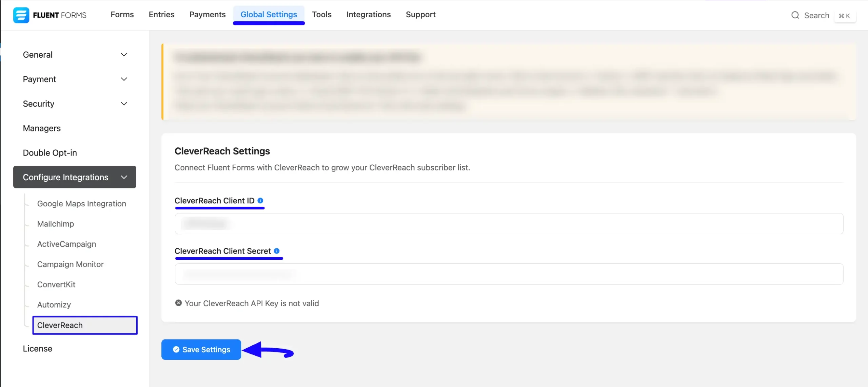Viewport: 868px width, 387px height.
Task: Select the Global Settings tab
Action: tap(269, 15)
